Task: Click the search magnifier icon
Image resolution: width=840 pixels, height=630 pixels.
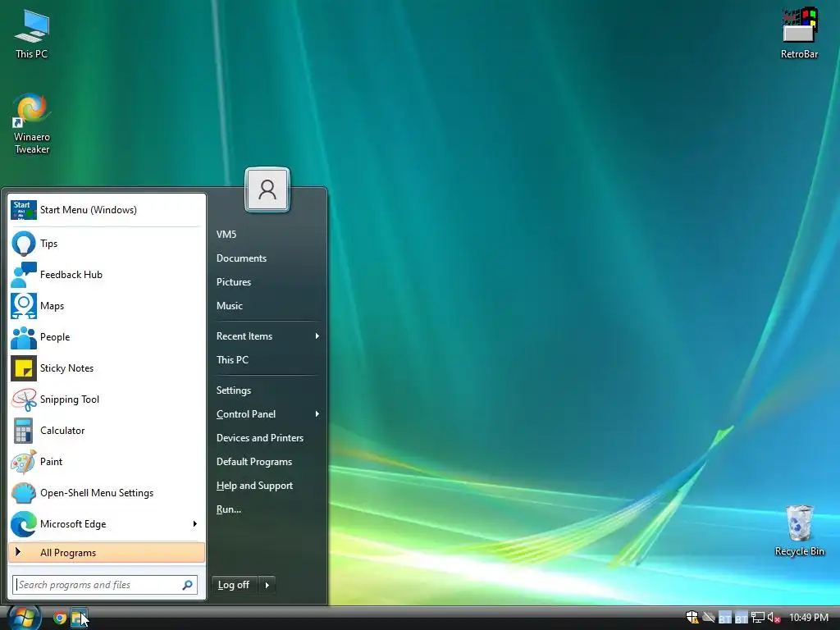Action: 188,585
